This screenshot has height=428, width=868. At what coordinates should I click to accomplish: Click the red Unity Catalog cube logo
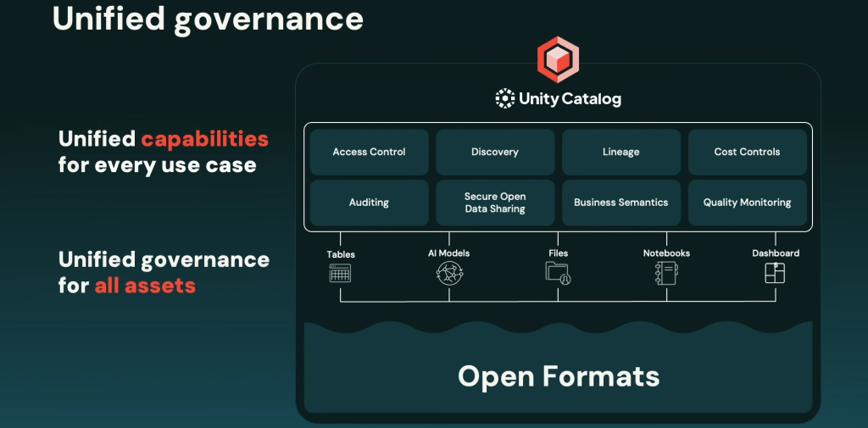pos(558,59)
